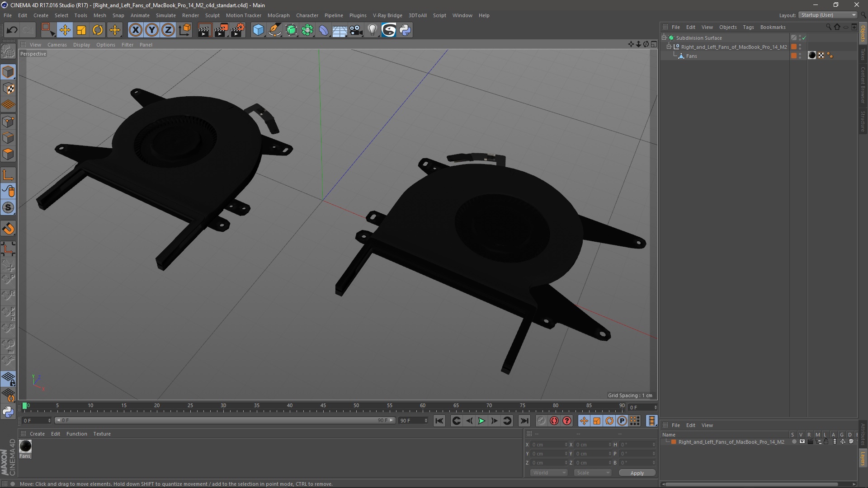The width and height of the screenshot is (868, 488).
Task: Toggle position keyframe recording
Action: point(584,421)
